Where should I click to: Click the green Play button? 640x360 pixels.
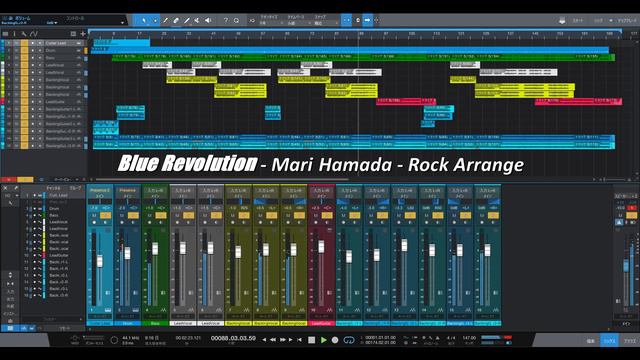pyautogui.click(x=324, y=340)
